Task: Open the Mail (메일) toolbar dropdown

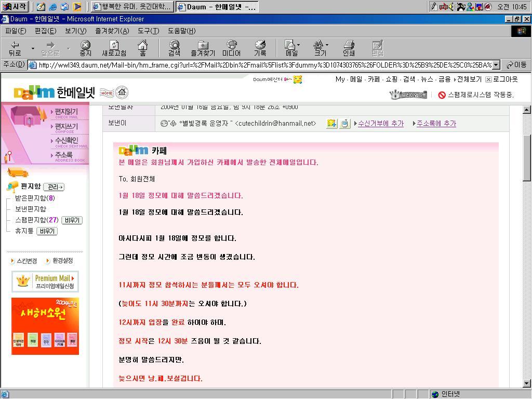Action: (x=292, y=48)
